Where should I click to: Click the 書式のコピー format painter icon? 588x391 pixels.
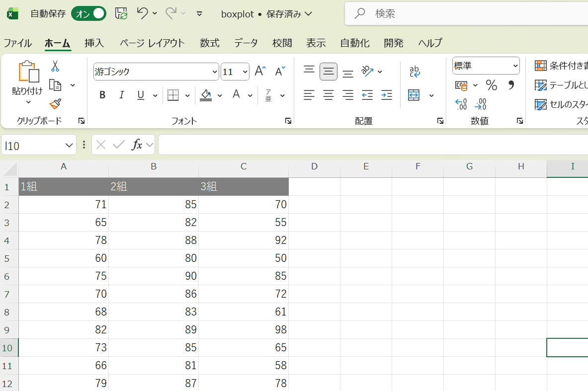click(55, 104)
